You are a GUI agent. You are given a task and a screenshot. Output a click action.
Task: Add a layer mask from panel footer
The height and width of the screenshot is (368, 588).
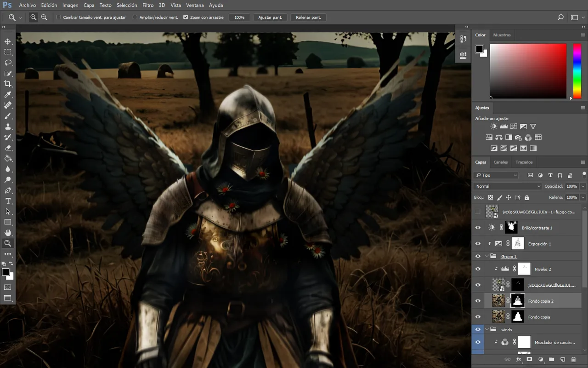coord(529,359)
